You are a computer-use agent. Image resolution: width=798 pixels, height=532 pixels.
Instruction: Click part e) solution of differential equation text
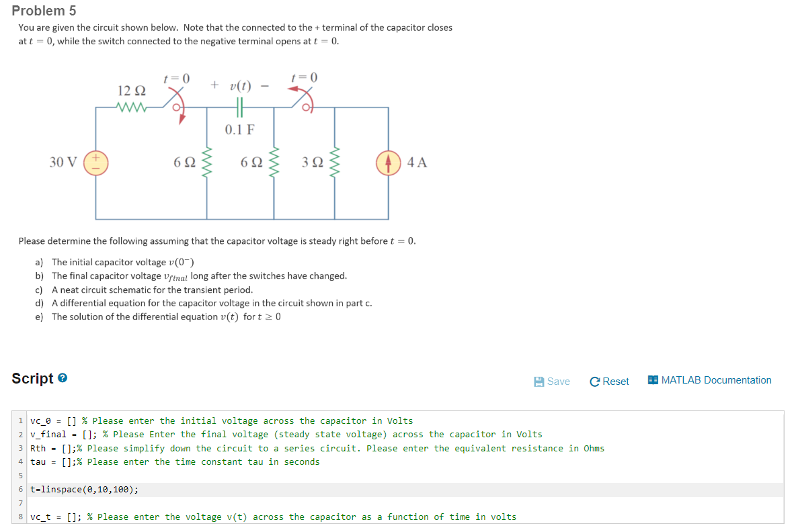[x=166, y=317]
